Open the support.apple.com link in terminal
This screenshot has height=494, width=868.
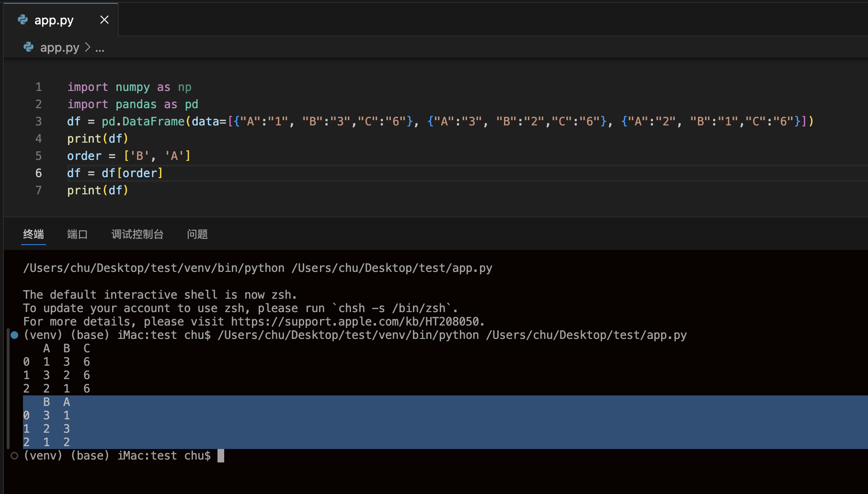pos(354,322)
